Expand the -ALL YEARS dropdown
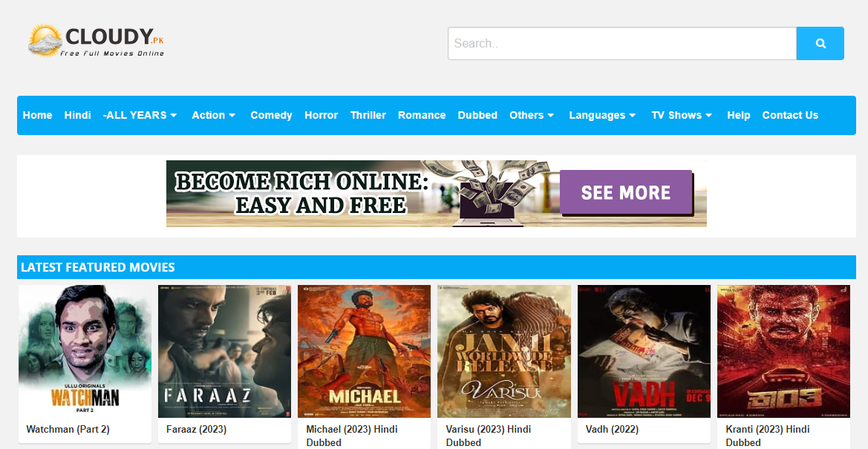868x449 pixels. coord(140,115)
